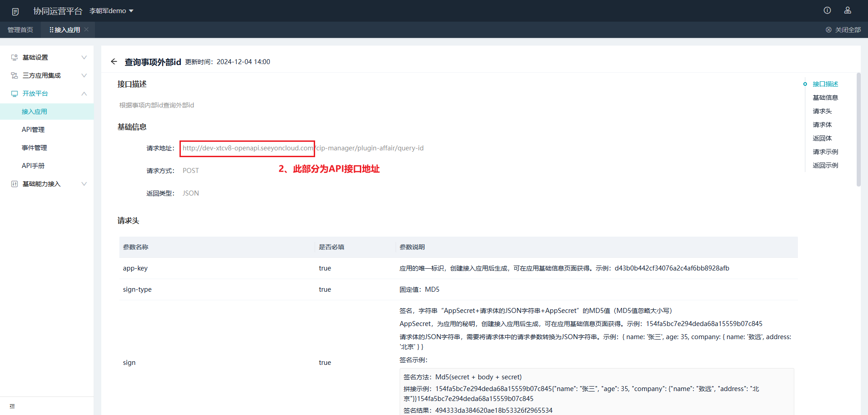
Task: Select 事件管理 in the sidebar
Action: [34, 148]
